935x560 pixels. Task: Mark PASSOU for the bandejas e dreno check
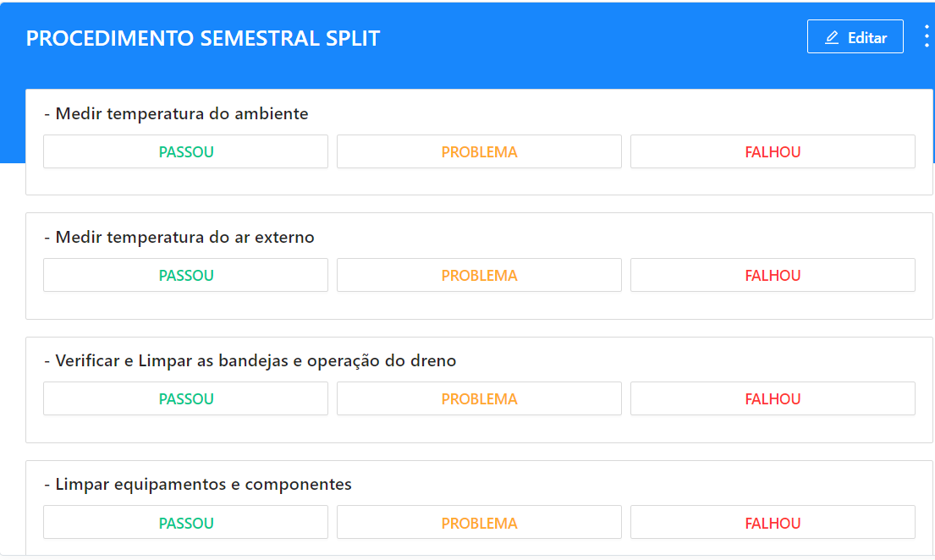click(x=185, y=398)
